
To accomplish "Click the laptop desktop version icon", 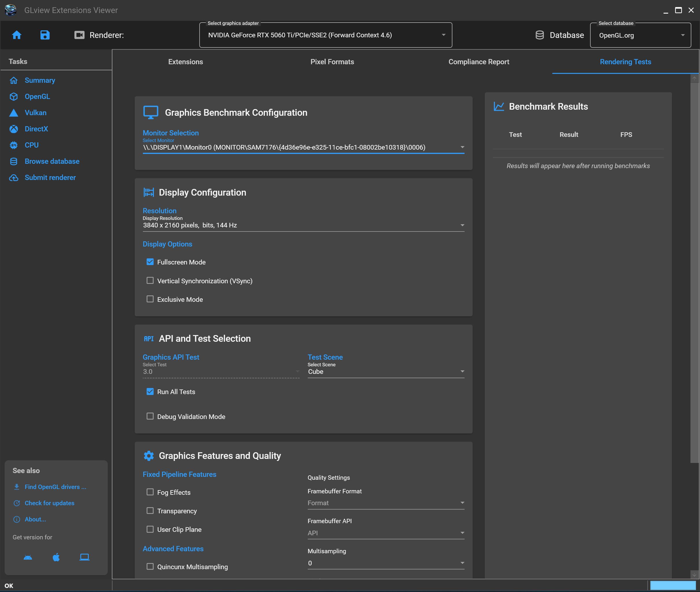I will click(84, 558).
